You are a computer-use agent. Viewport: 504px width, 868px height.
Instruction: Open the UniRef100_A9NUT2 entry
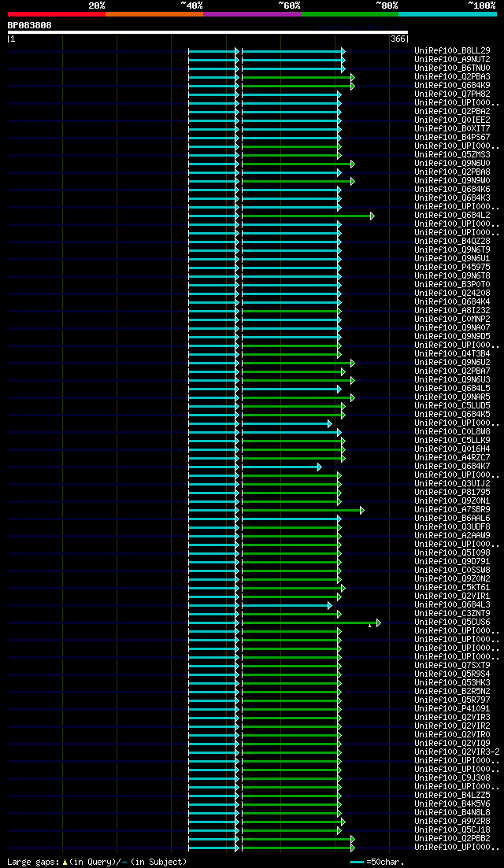[x=452, y=59]
